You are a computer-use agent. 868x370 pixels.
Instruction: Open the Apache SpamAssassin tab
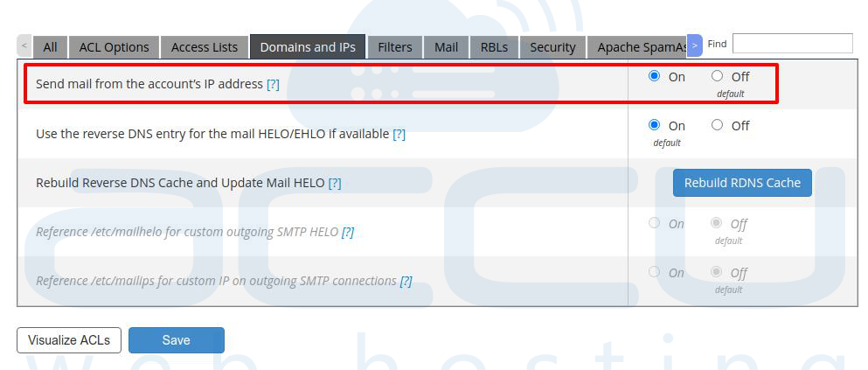click(636, 47)
